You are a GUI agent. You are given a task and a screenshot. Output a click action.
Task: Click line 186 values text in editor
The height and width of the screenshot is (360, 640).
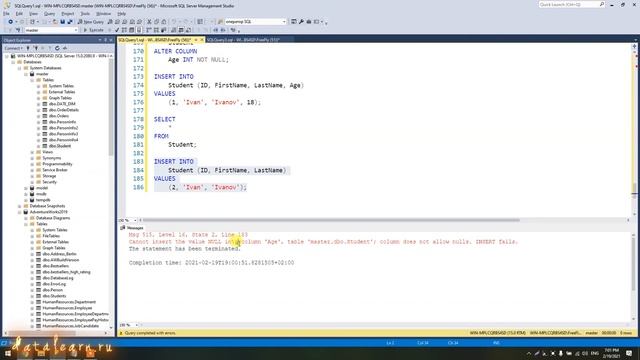pos(207,187)
